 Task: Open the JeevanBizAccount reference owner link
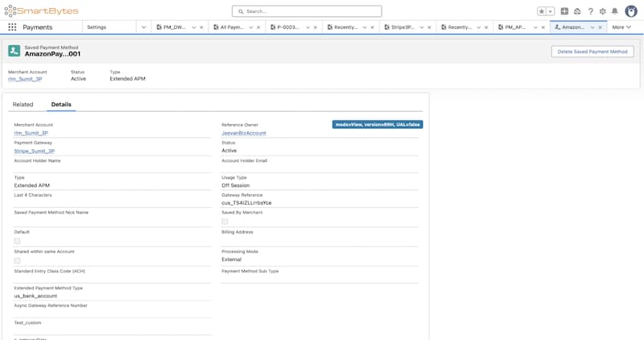coord(243,133)
